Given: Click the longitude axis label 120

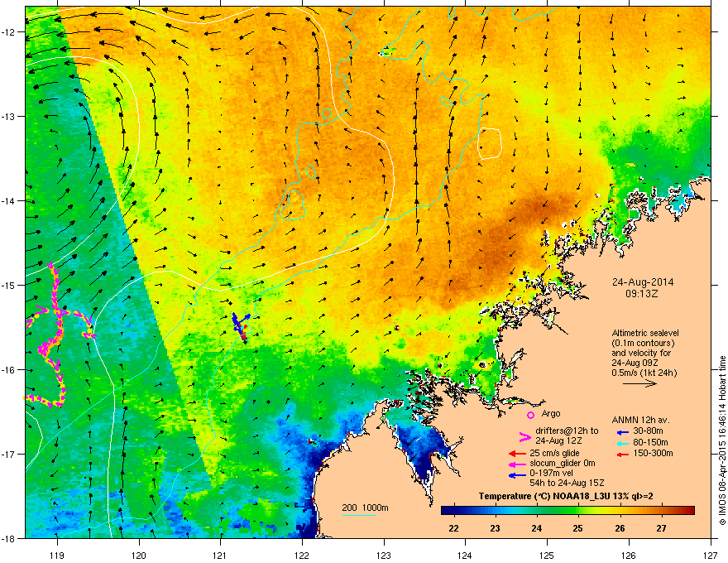Looking at the screenshot, I should (138, 555).
